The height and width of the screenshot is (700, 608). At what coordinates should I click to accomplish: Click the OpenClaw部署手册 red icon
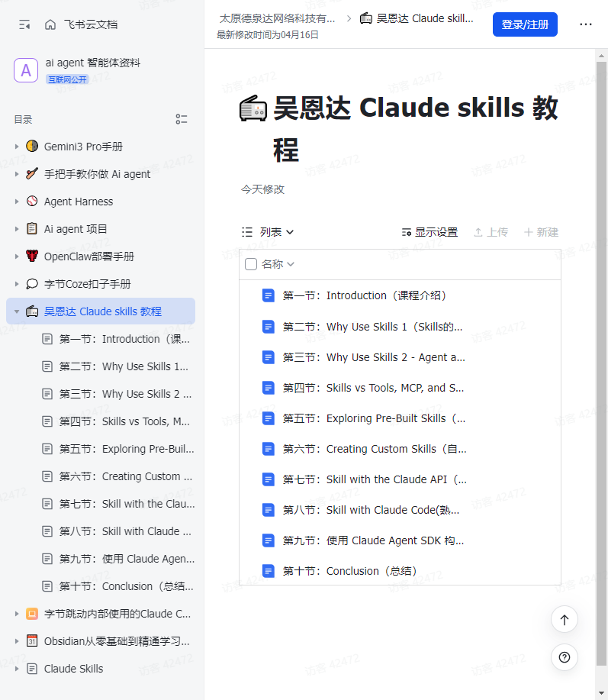click(x=32, y=256)
